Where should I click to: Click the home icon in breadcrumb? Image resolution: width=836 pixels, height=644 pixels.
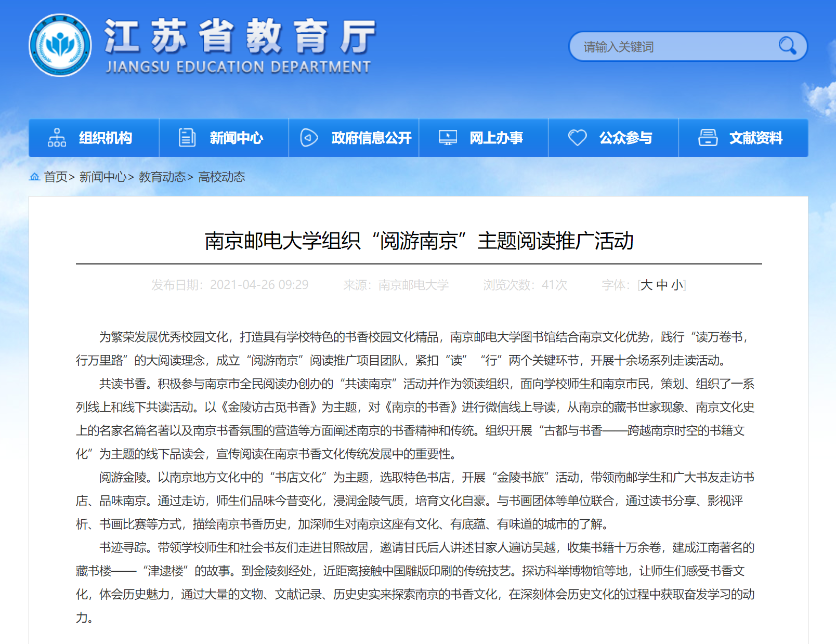pyautogui.click(x=34, y=177)
